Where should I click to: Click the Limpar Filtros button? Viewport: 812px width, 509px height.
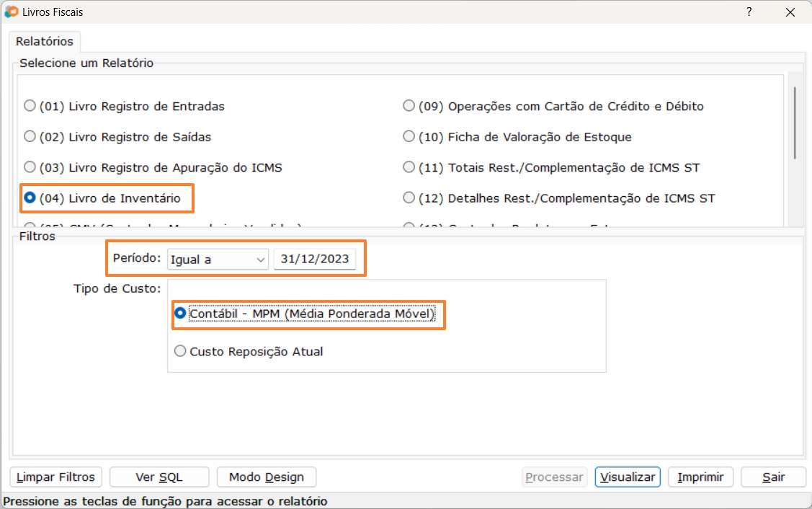tap(55, 477)
